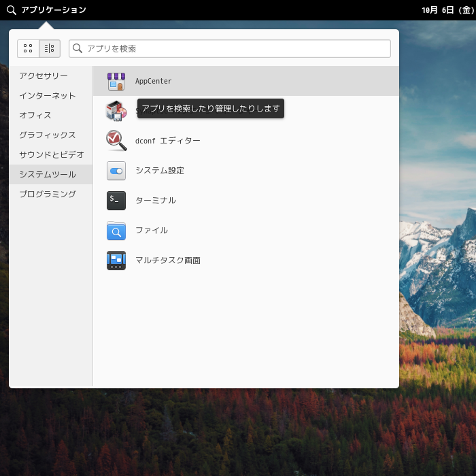Click the アプリを検索 search field
This screenshot has width=476, height=476.
[230, 48]
